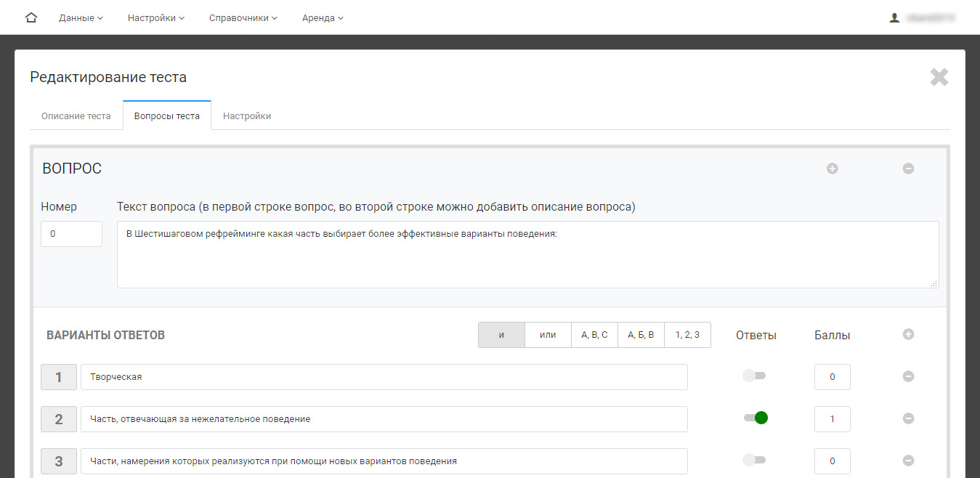Remove the question with minus icon

pyautogui.click(x=908, y=169)
